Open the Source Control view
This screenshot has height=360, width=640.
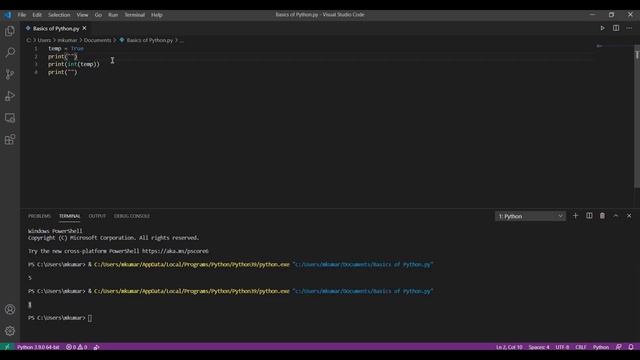point(10,74)
